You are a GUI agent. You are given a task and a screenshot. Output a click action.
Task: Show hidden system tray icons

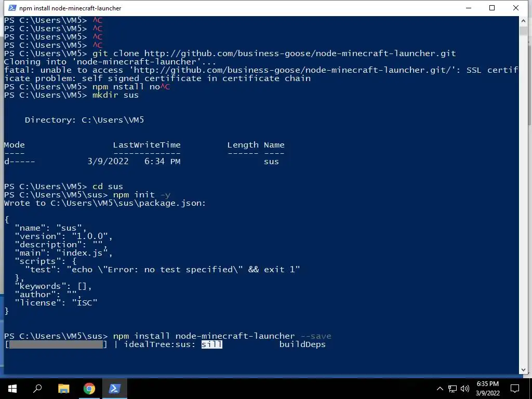440,389
